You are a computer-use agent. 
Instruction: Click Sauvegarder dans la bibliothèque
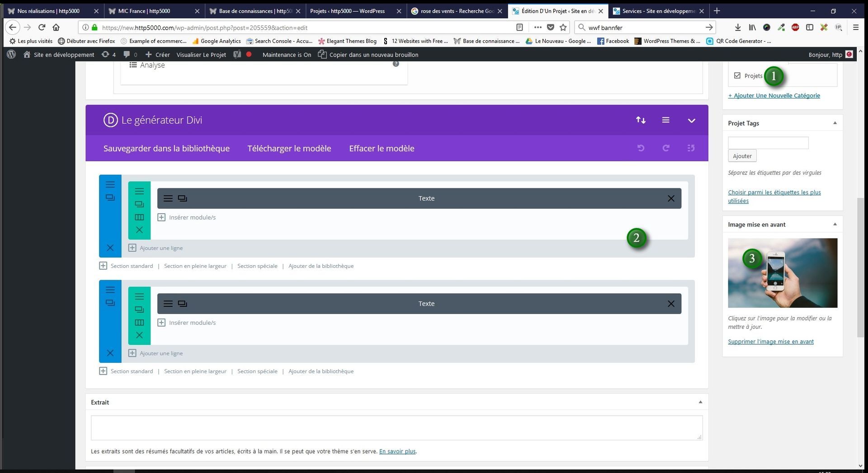pos(166,149)
